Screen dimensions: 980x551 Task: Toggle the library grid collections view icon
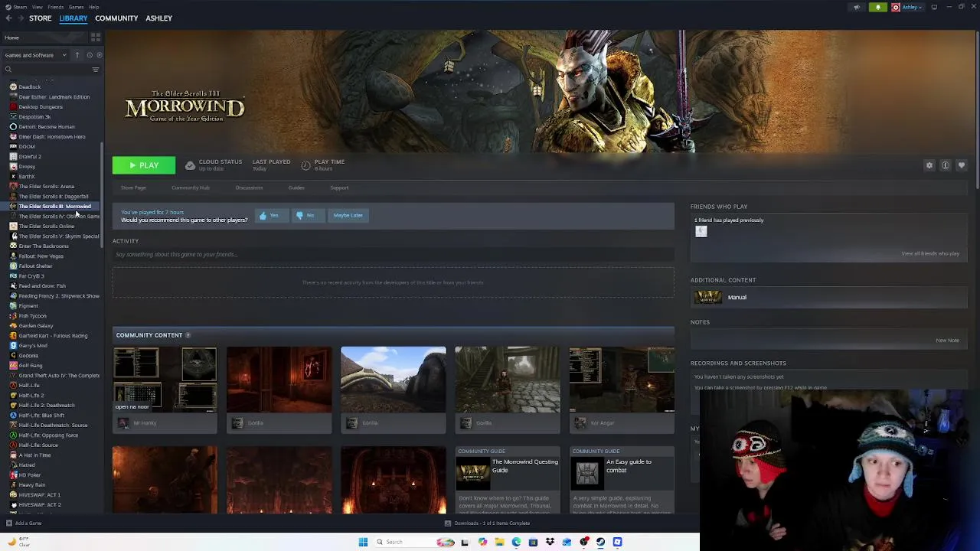coord(96,37)
